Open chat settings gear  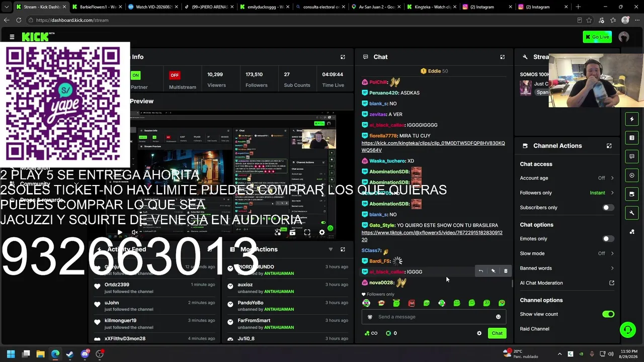click(479, 333)
